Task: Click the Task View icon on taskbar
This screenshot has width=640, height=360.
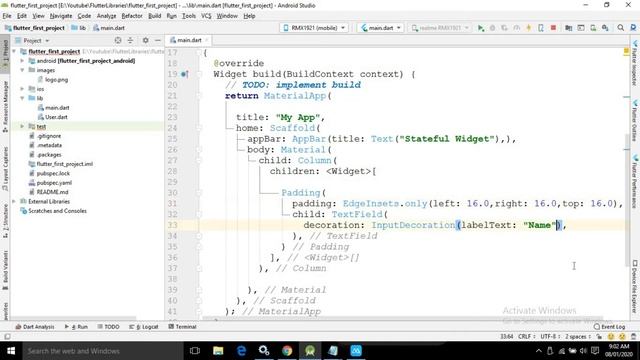Action: (x=195, y=351)
